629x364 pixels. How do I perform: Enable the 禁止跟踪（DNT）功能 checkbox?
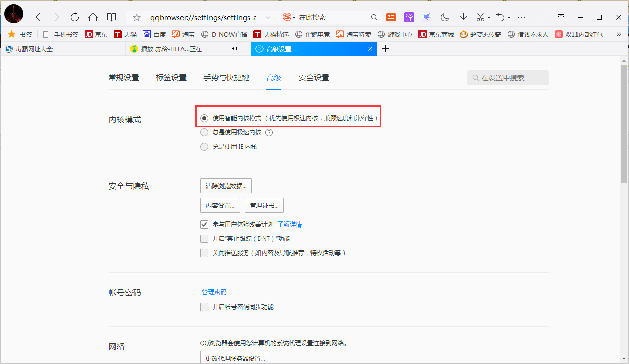point(204,238)
